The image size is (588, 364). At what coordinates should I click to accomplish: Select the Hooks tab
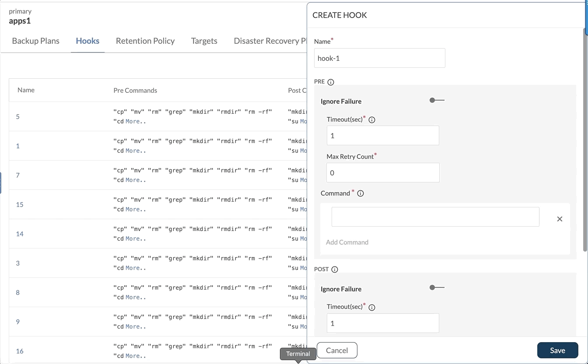(x=87, y=41)
